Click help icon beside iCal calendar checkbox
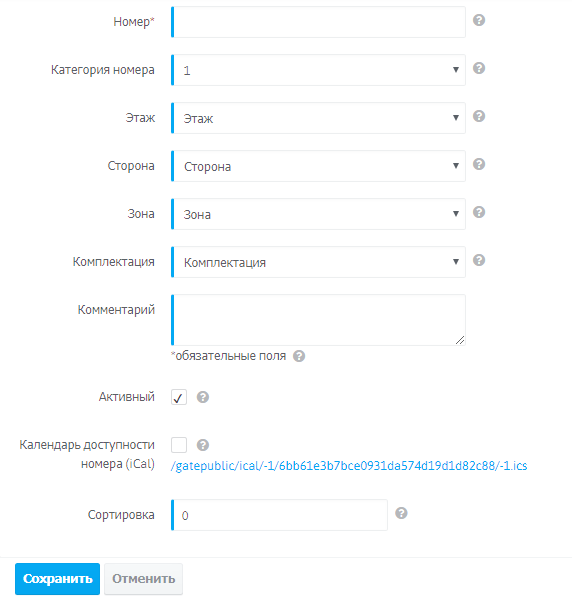 (203, 445)
